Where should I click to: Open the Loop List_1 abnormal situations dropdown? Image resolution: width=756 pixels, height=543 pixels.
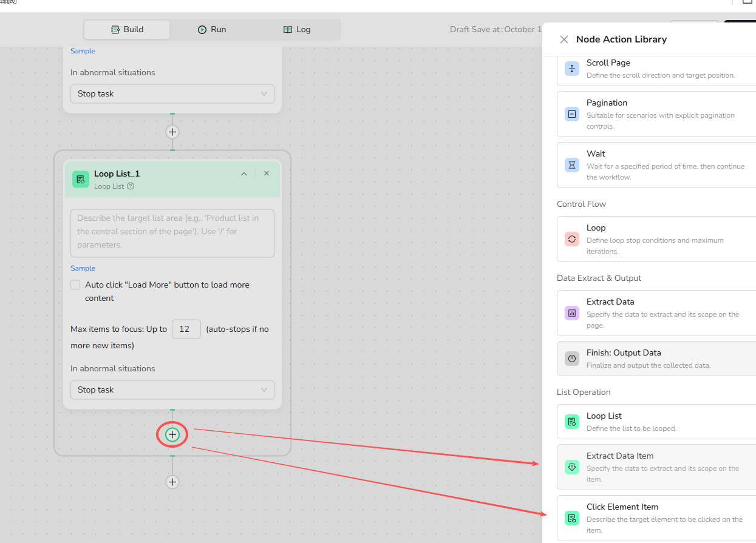[172, 390]
